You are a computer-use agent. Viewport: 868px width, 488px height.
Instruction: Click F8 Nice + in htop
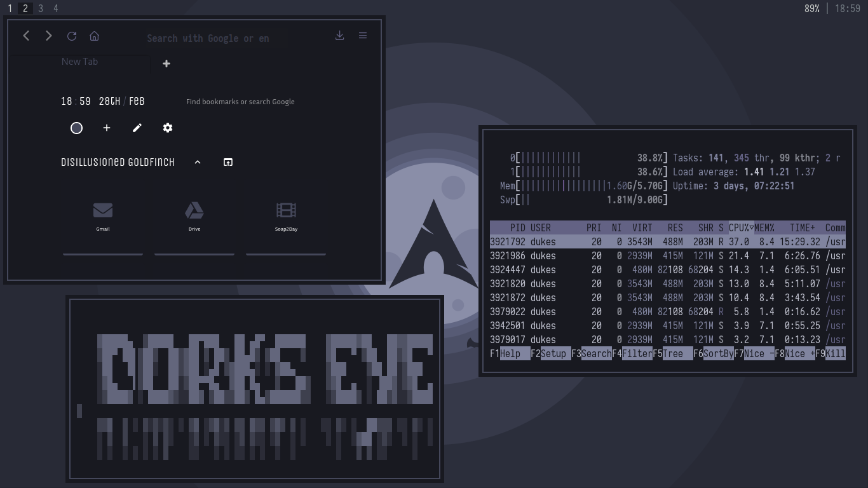(795, 354)
